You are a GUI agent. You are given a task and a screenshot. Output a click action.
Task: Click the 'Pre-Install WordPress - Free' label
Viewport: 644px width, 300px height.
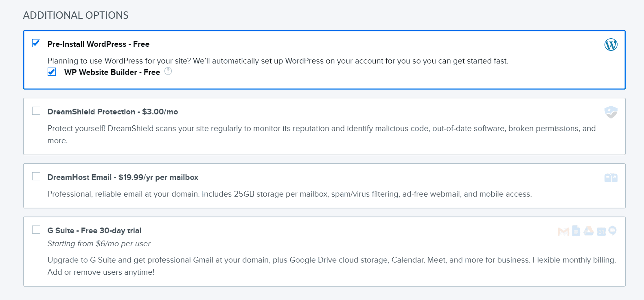click(99, 44)
